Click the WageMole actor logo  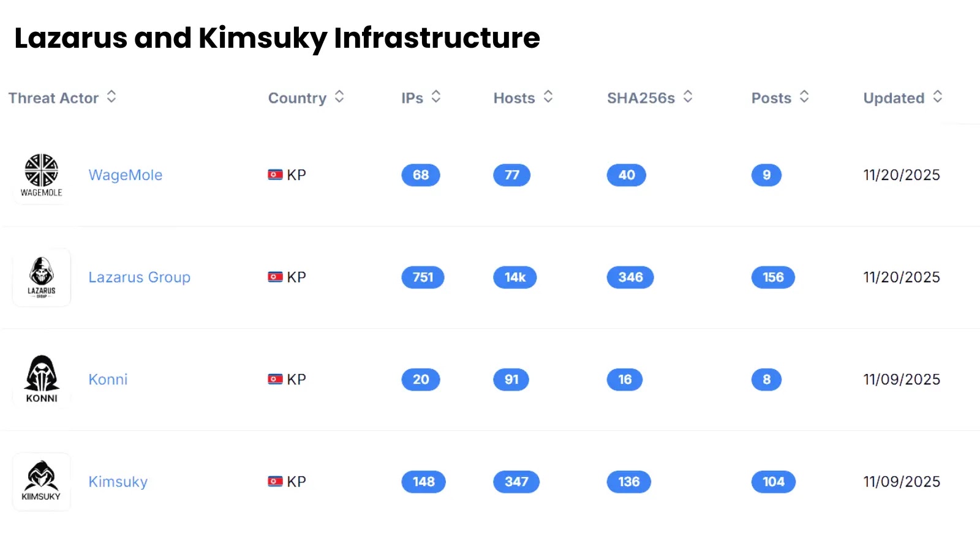[x=41, y=176]
